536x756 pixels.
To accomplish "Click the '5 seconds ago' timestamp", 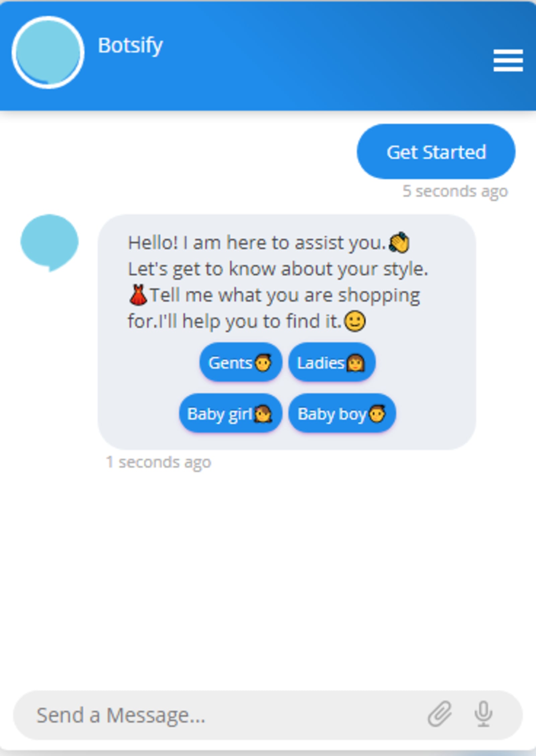I will point(455,192).
